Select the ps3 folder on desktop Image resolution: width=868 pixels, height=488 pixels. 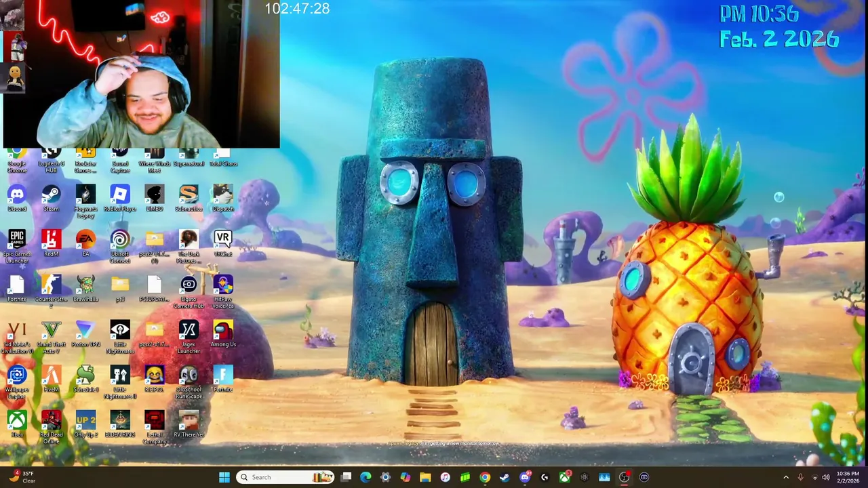120,288
